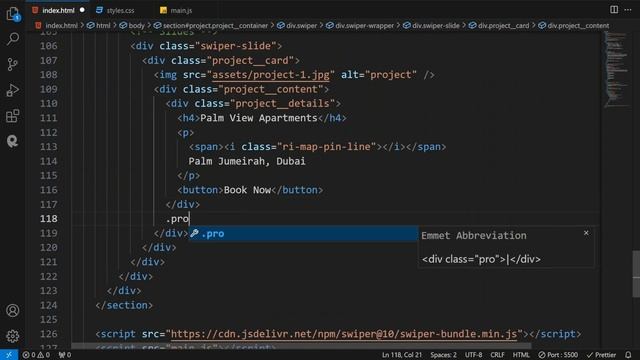Viewport: 640px width, 360px height.
Task: Open the Accounts menu icon
Action: pos(13,311)
